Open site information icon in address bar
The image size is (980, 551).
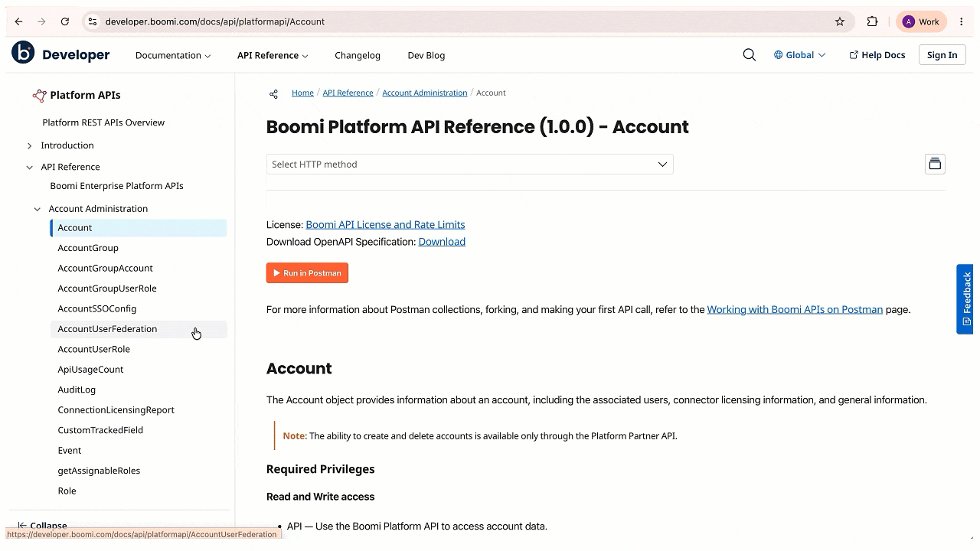coord(93,21)
